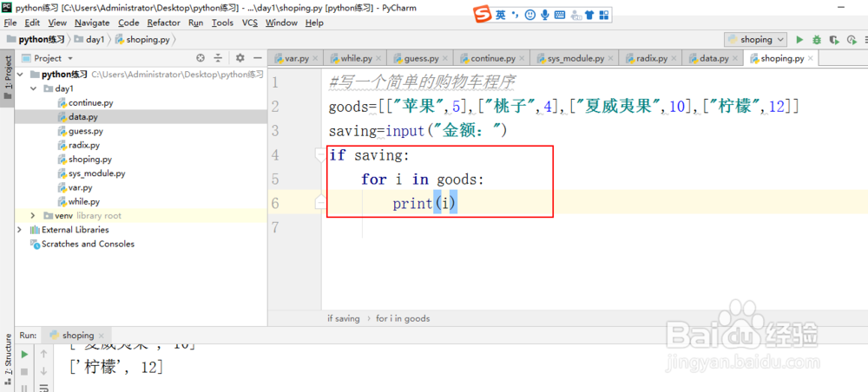This screenshot has height=392, width=868.
Task: Open the Window menu
Action: click(x=281, y=23)
